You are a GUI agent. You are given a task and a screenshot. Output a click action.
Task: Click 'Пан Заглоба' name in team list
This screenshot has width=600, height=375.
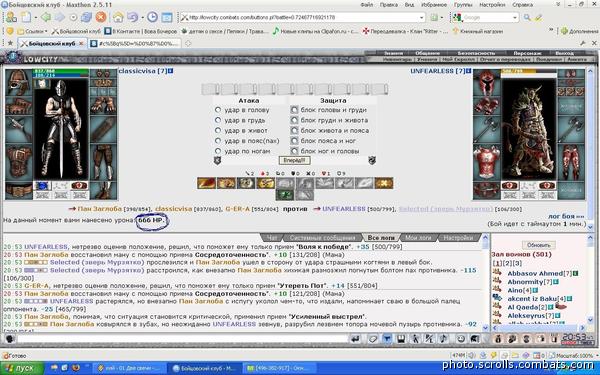(99, 209)
